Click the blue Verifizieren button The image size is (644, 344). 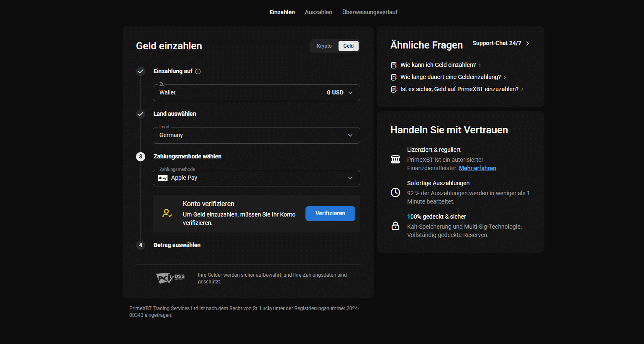330,214
